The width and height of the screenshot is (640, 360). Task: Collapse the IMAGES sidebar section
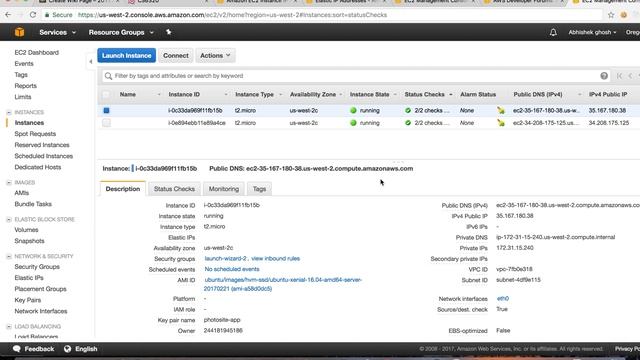pos(9,182)
